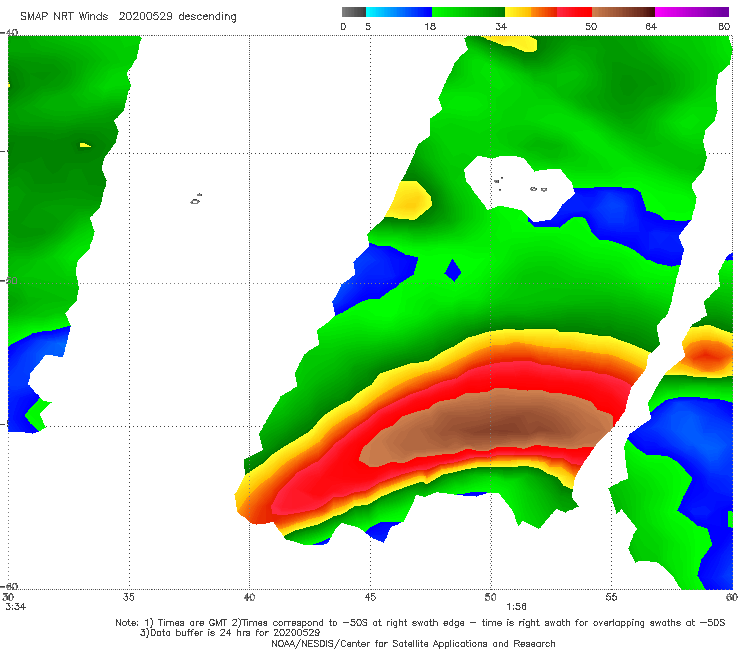The image size is (740, 650).
Task: Select the yellow-orange segment of the color scale
Action: (x=531, y=12)
